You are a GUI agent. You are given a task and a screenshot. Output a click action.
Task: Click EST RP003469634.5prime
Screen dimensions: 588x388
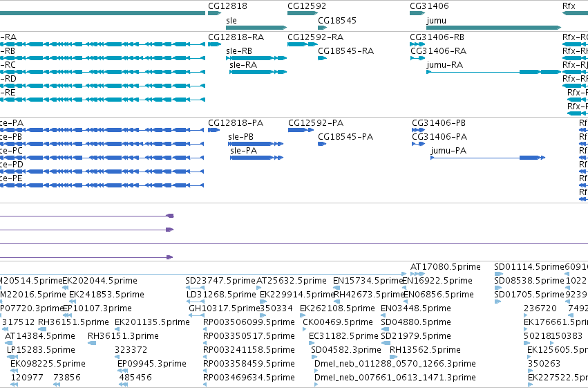249,378
